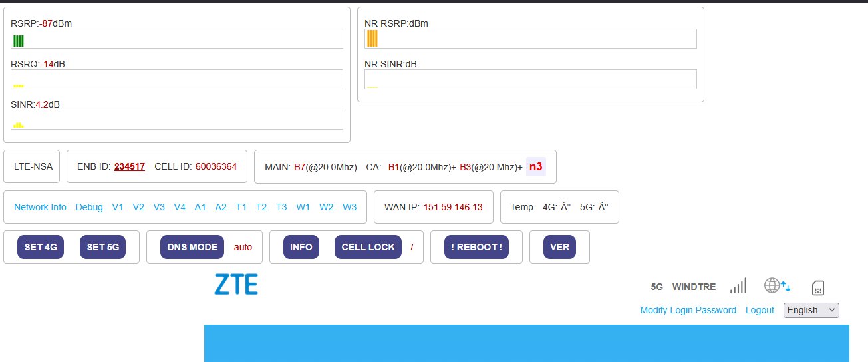Click the Logout link
868x362 pixels.
[x=760, y=310]
